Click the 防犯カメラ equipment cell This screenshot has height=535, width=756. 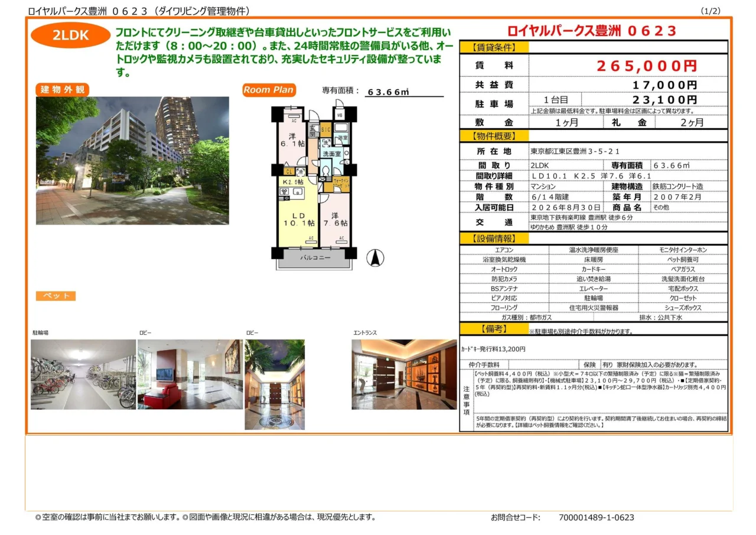click(x=504, y=279)
